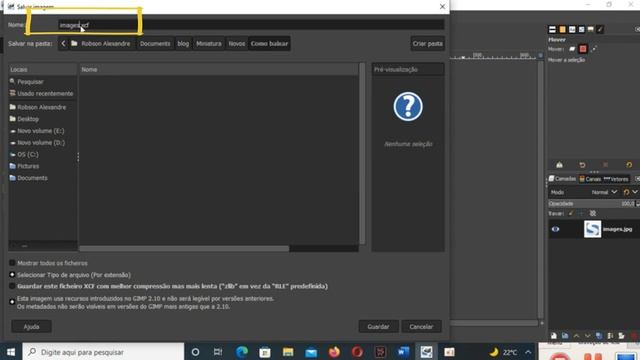Reset tool options to default icon

pyautogui.click(x=629, y=165)
